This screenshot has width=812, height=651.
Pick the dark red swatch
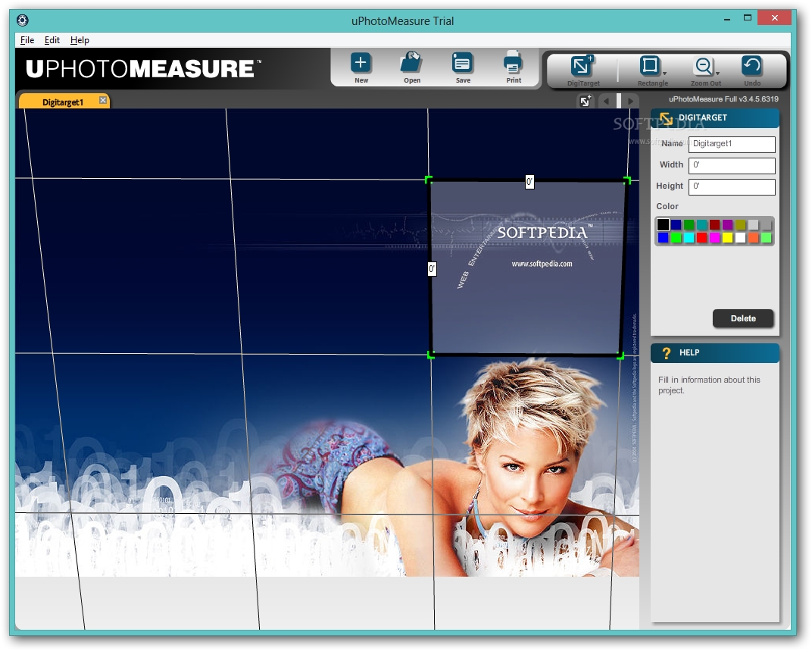click(714, 224)
